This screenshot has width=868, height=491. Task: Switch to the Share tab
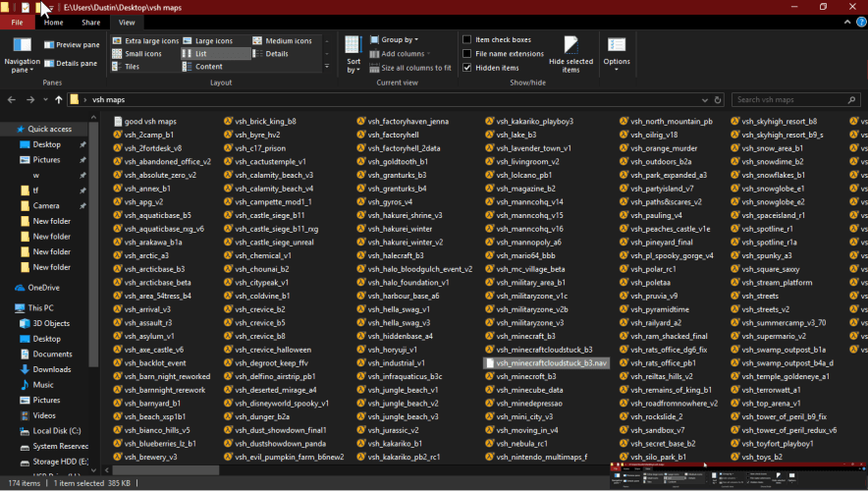pos(90,22)
